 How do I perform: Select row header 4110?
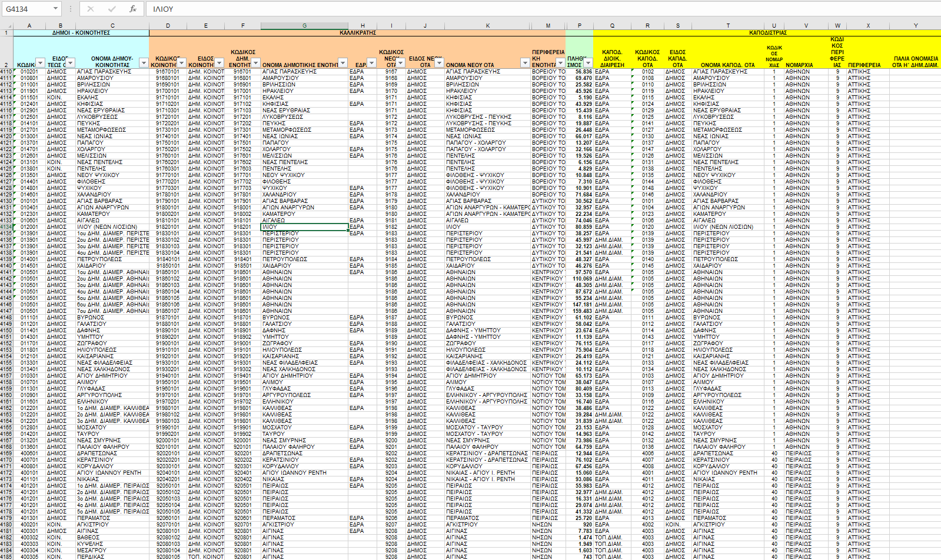pos(6,71)
